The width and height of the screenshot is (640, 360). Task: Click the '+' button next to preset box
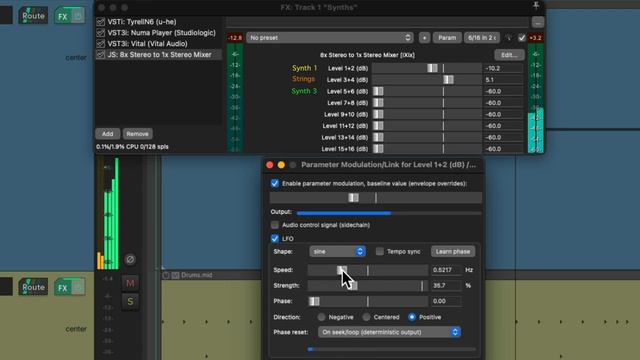[x=424, y=38]
